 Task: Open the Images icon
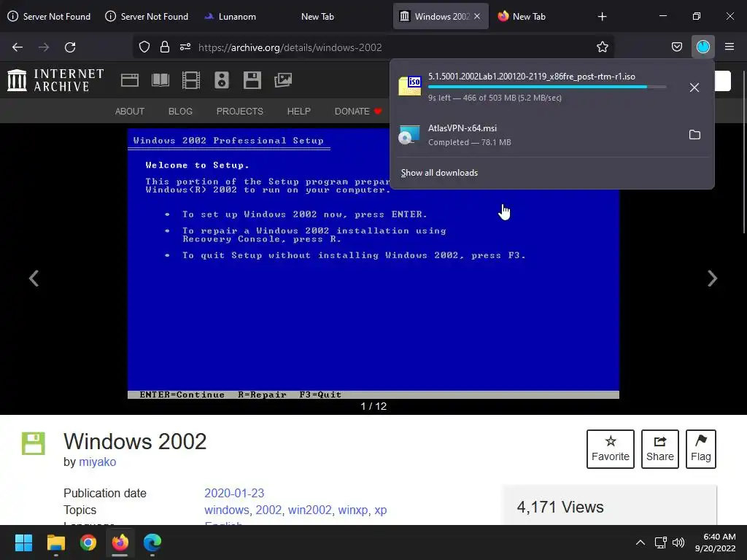click(x=282, y=80)
